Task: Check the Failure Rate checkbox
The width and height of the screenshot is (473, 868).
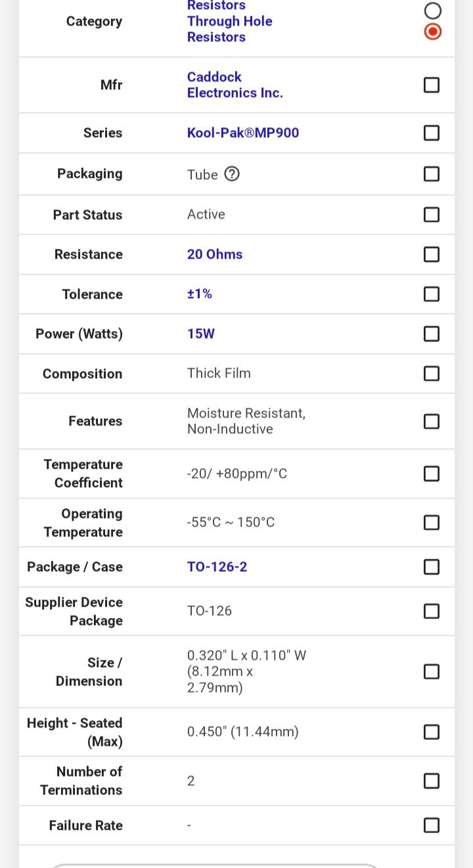Action: [x=432, y=825]
